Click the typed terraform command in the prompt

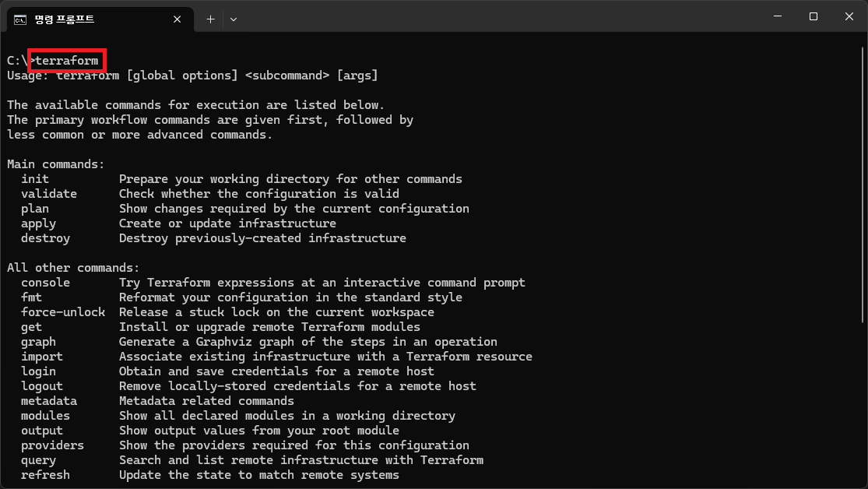[x=67, y=60]
